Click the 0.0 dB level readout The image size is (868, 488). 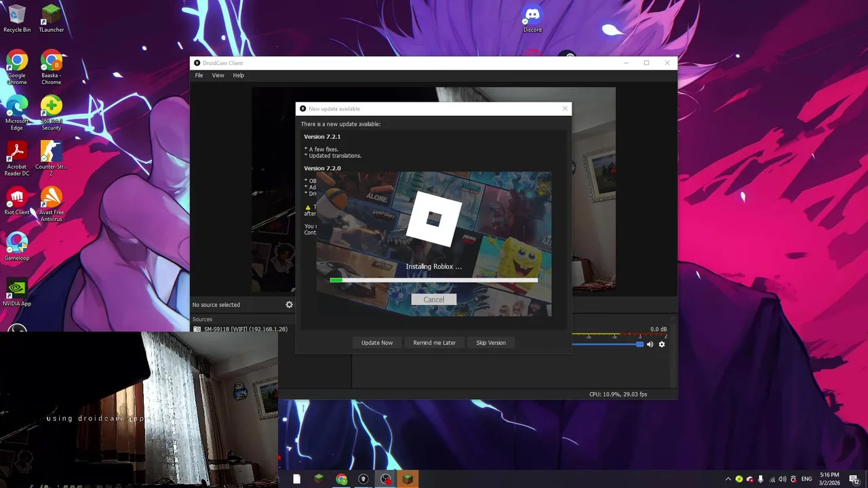tap(658, 329)
